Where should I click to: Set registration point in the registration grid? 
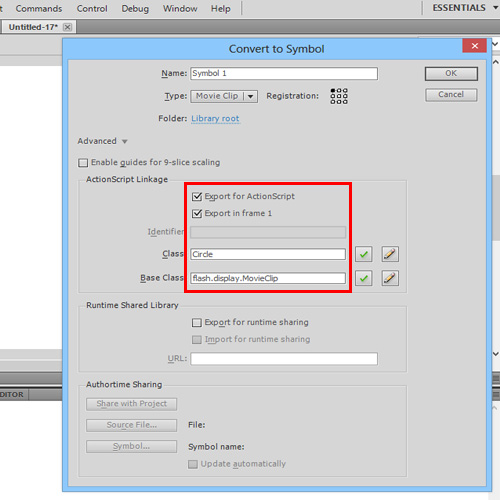pyautogui.click(x=339, y=96)
